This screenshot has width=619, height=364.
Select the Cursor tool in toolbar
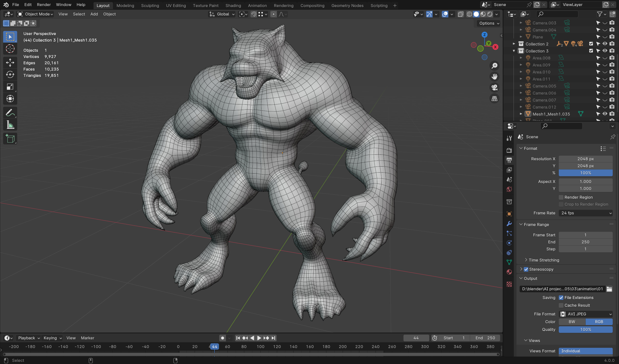pos(10,49)
